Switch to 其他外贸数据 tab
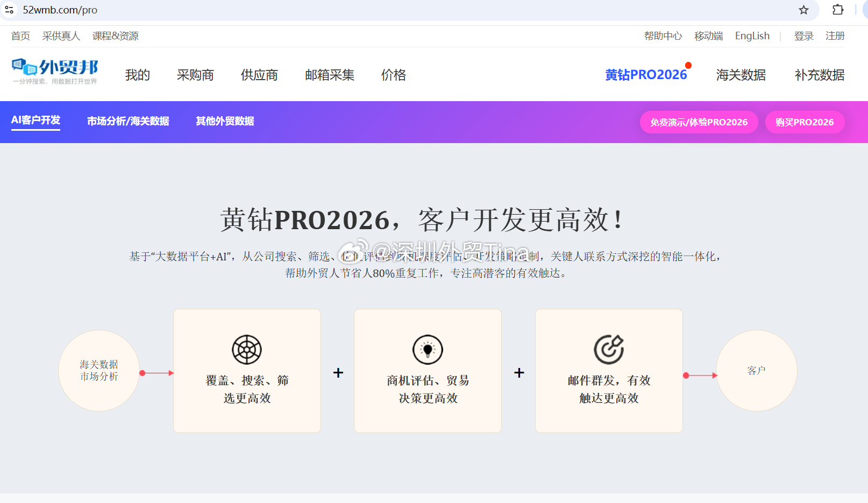This screenshot has height=503, width=868. 225,121
